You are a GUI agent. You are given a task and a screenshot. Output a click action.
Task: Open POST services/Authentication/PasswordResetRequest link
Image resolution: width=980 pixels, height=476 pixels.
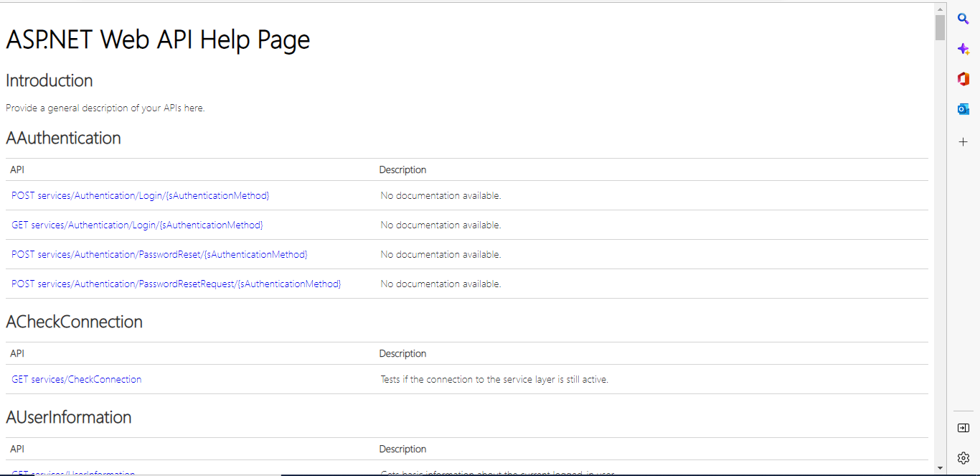pyautogui.click(x=176, y=284)
